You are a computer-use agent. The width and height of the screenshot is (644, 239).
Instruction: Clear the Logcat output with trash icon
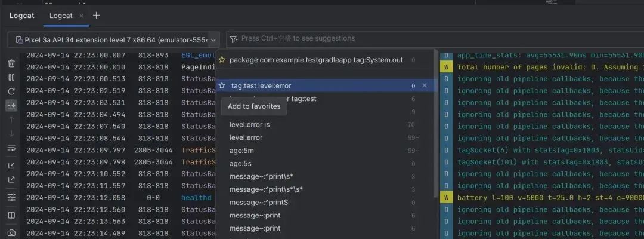point(11,63)
